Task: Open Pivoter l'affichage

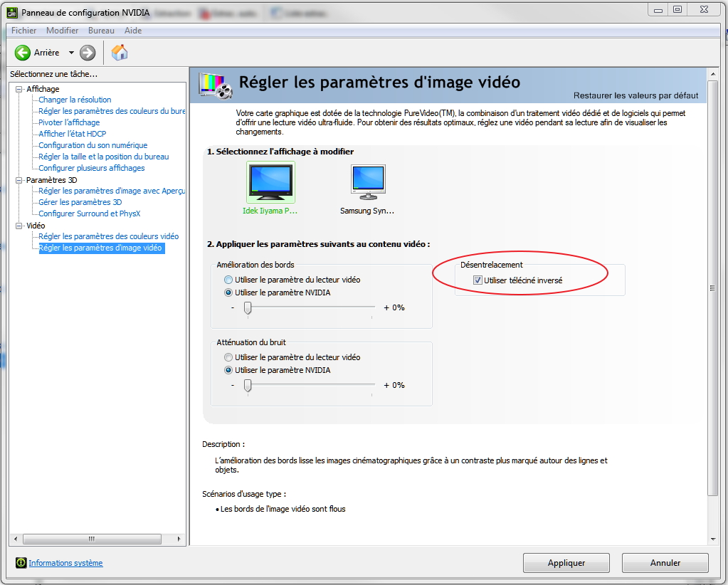Action: 69,122
